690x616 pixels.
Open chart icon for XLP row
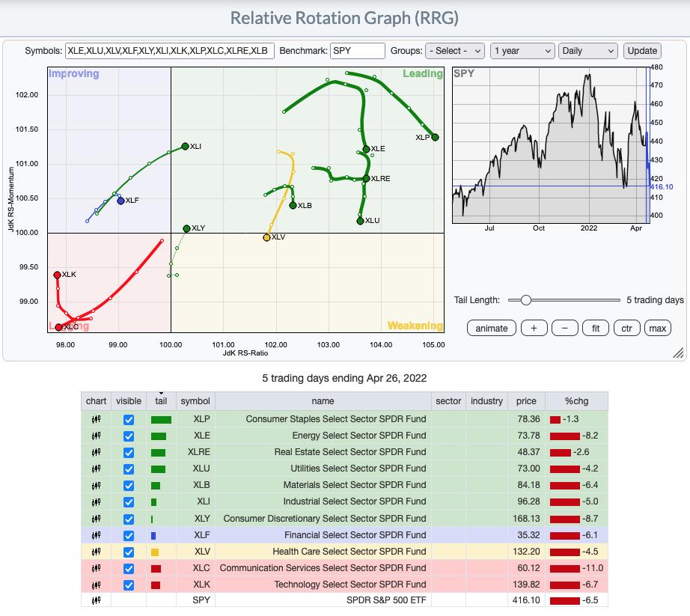pyautogui.click(x=96, y=419)
